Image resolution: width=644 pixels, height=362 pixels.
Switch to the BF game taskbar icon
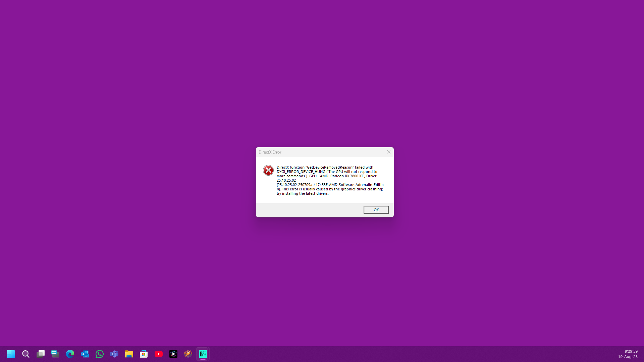pyautogui.click(x=203, y=354)
